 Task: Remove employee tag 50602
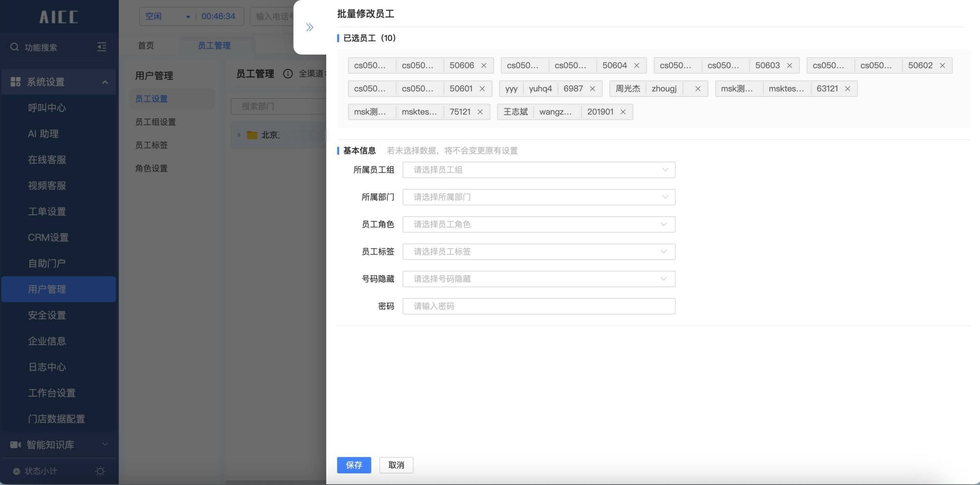[x=942, y=65]
